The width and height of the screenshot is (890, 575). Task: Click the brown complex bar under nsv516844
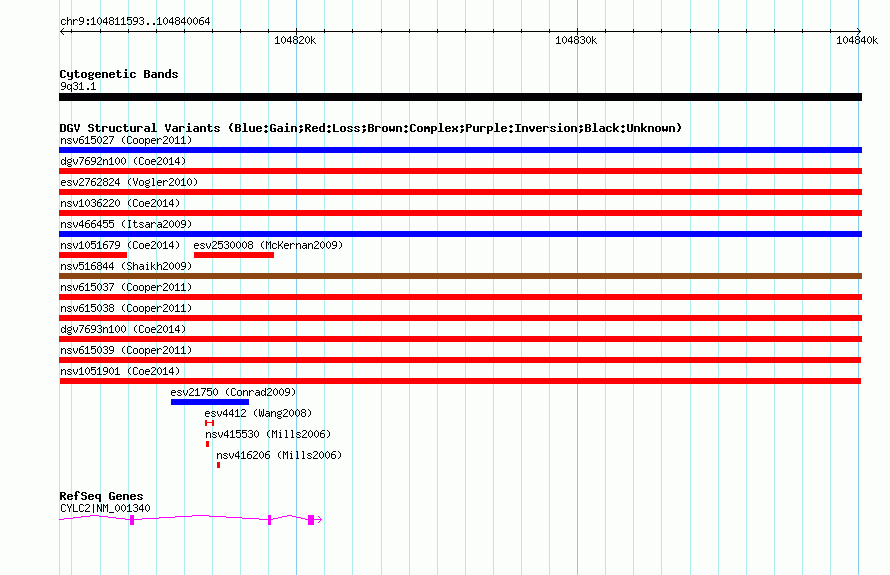[460, 276]
